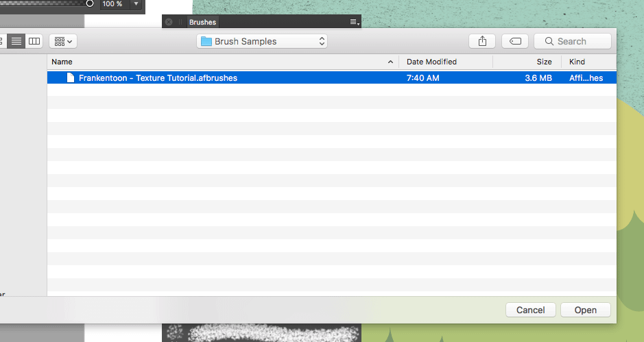Open the Brushes panel options menu

click(x=355, y=22)
